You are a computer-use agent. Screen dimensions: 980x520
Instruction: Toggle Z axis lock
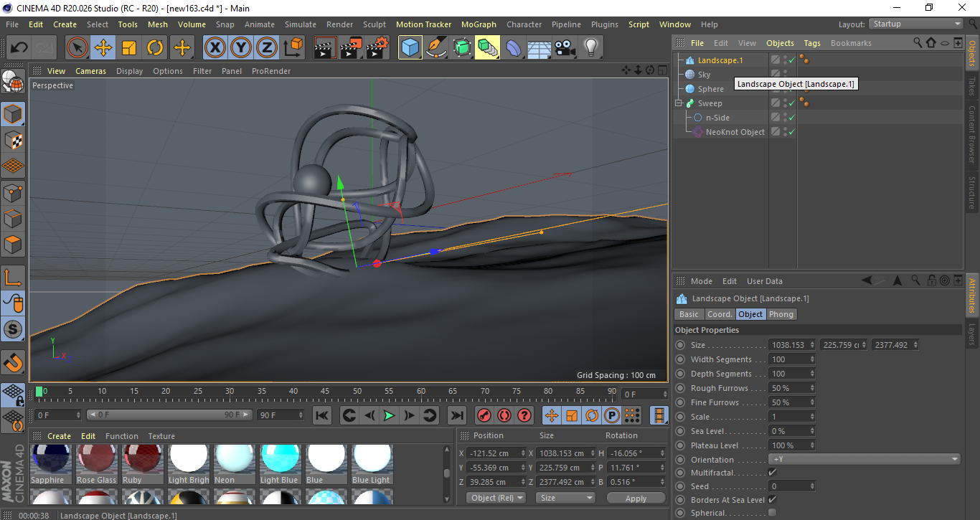click(267, 48)
